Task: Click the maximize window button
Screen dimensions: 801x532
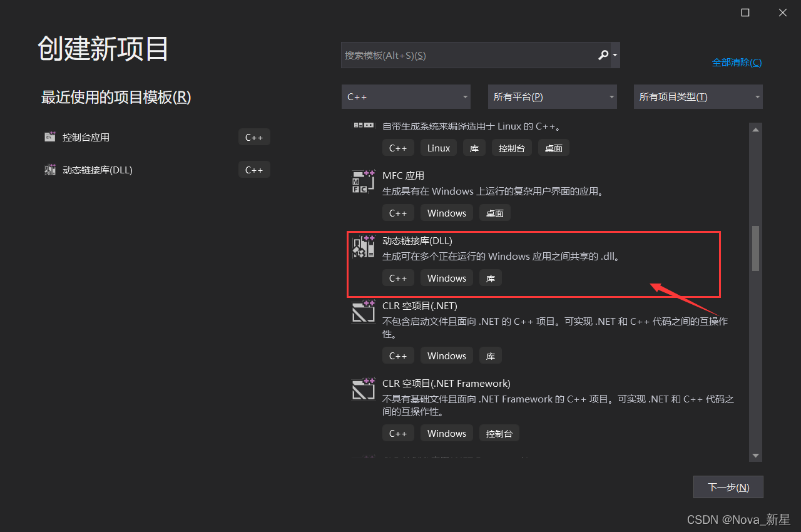Action: tap(745, 13)
